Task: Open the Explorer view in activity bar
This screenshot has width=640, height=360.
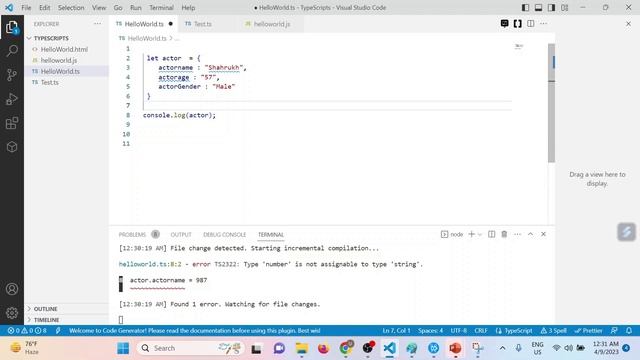Action: (x=12, y=27)
